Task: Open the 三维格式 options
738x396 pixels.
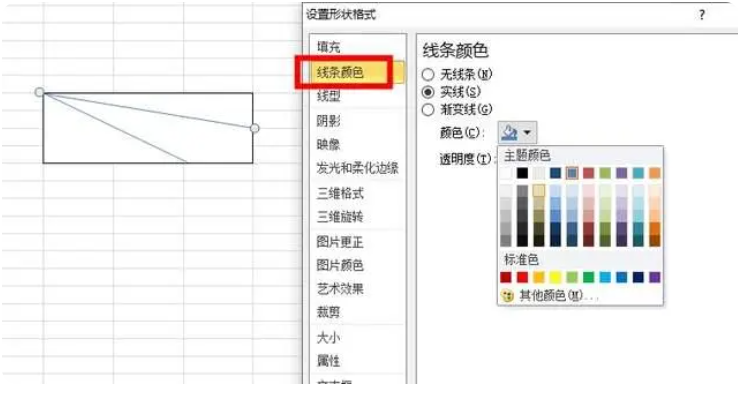Action: click(x=340, y=193)
